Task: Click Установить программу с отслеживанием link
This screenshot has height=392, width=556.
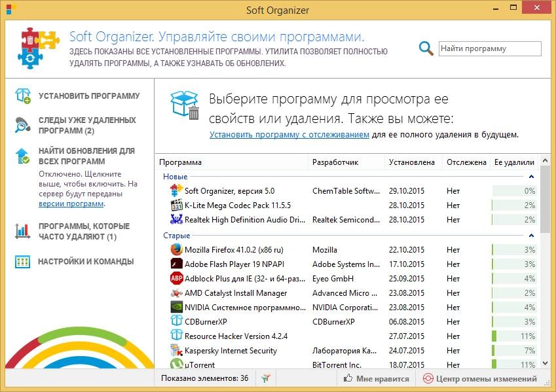Action: 289,135
